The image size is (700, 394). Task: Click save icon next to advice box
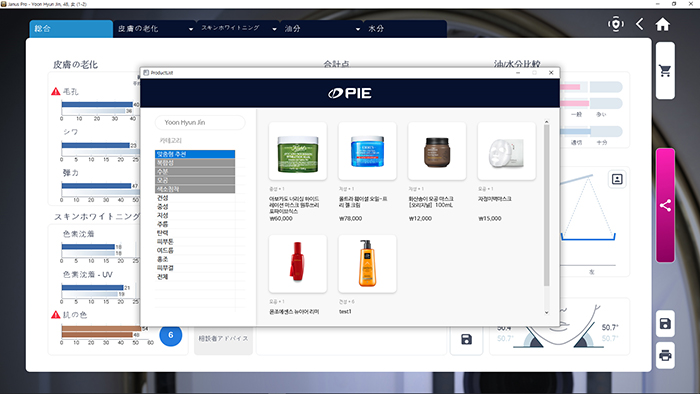click(466, 340)
